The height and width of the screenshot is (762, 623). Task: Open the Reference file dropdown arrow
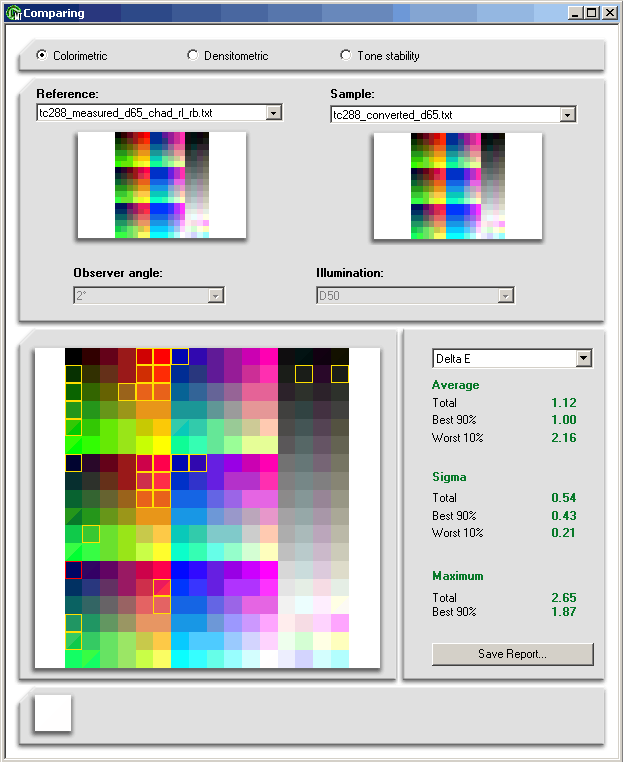pos(274,113)
